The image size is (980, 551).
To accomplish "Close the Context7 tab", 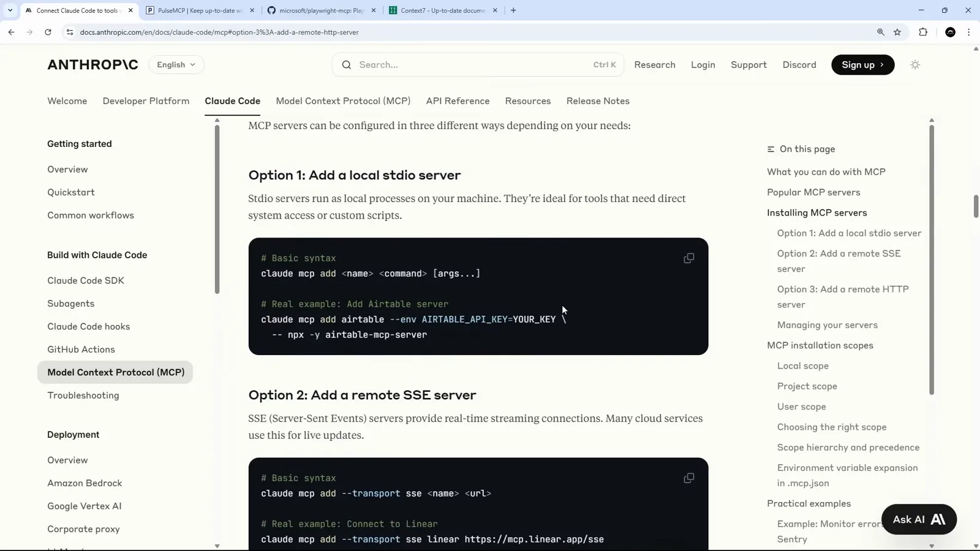I will (495, 10).
